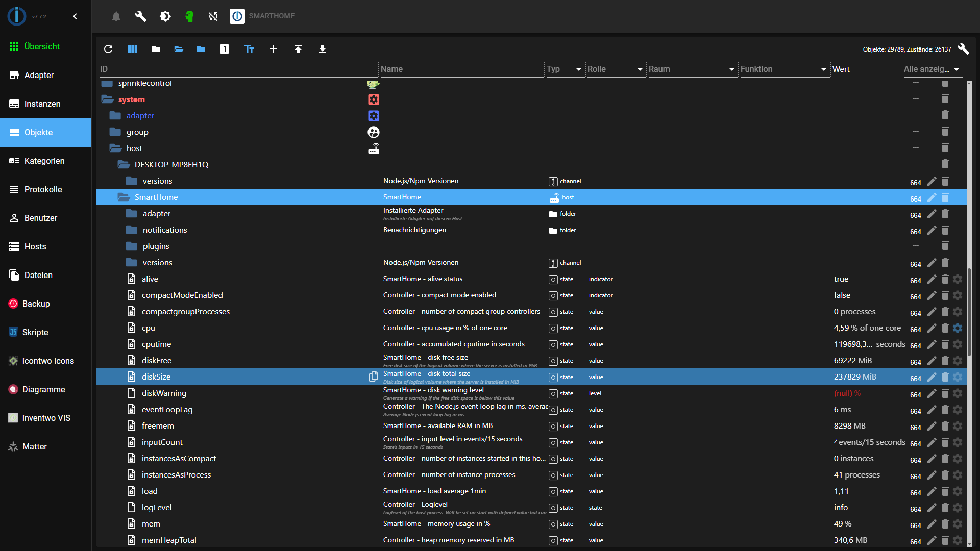Click the sync-disabled icon in top bar

point(213,16)
